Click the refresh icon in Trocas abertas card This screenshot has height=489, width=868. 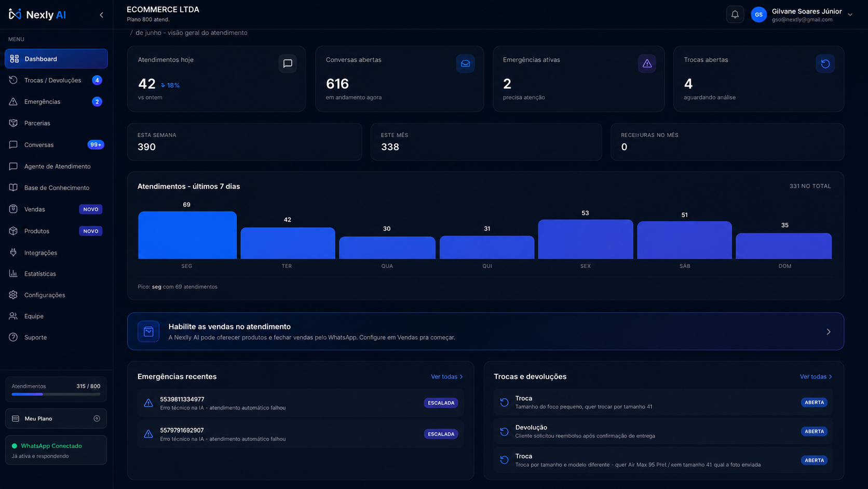click(825, 63)
